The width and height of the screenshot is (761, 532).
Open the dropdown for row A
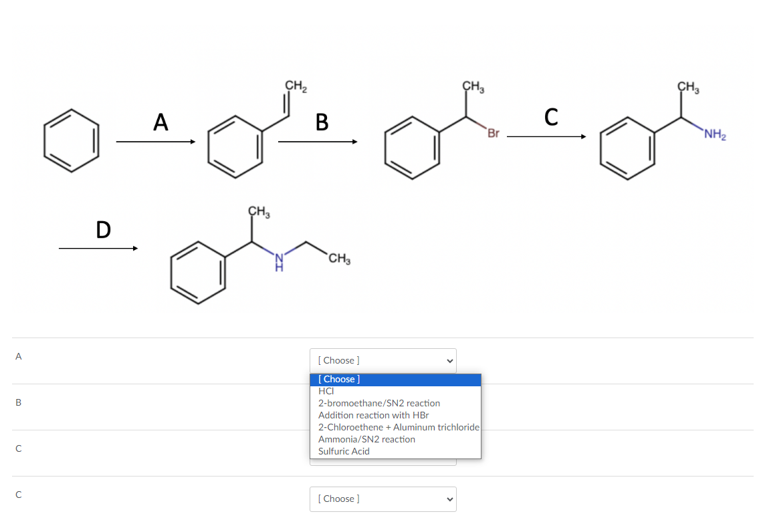click(383, 360)
